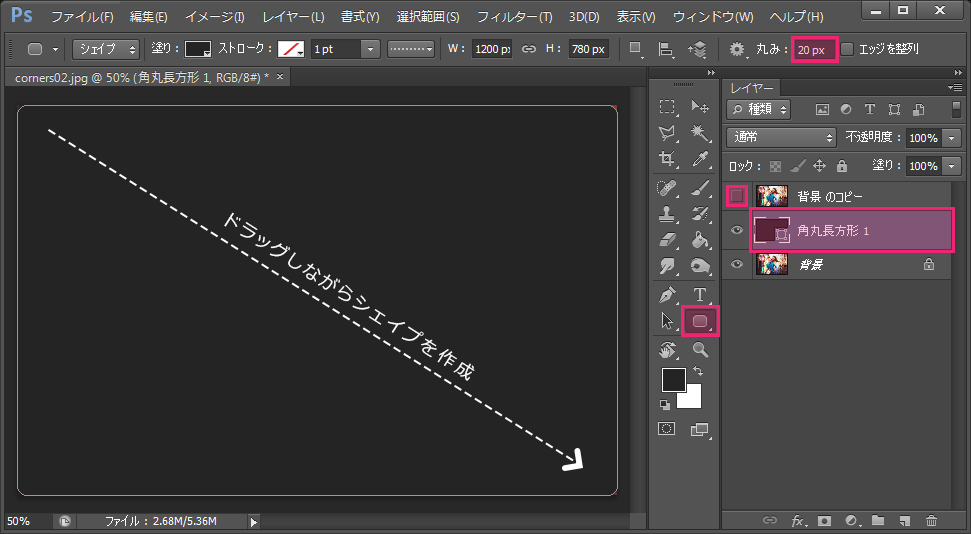Enable the エッジを整列 checkbox
Image resolution: width=971 pixels, height=534 pixels.
point(848,49)
